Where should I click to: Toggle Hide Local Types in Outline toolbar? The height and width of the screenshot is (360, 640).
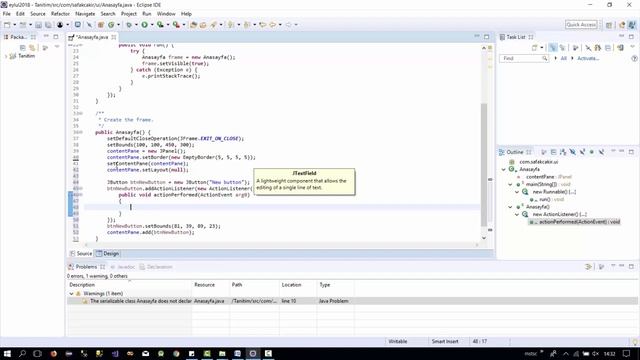pyautogui.click(x=601, y=152)
